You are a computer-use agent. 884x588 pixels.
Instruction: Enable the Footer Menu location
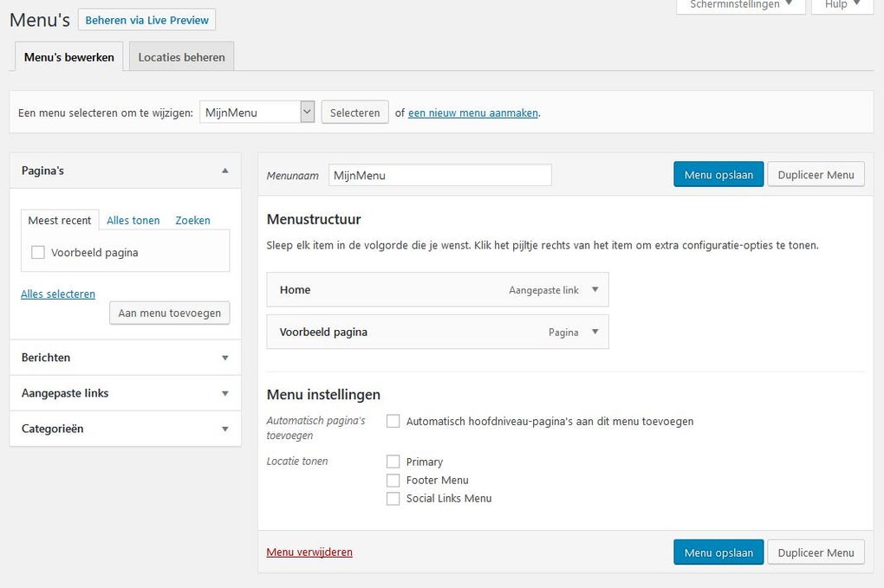click(393, 480)
